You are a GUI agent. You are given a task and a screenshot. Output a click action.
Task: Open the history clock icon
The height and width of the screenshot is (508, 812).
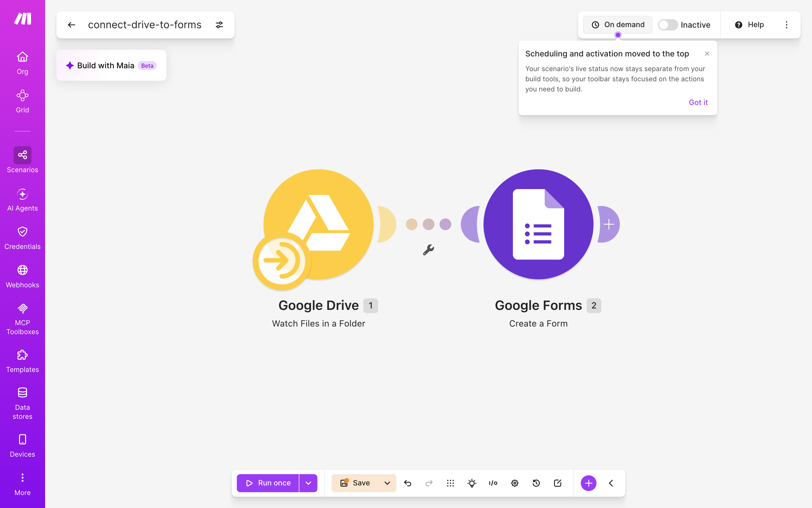536,483
